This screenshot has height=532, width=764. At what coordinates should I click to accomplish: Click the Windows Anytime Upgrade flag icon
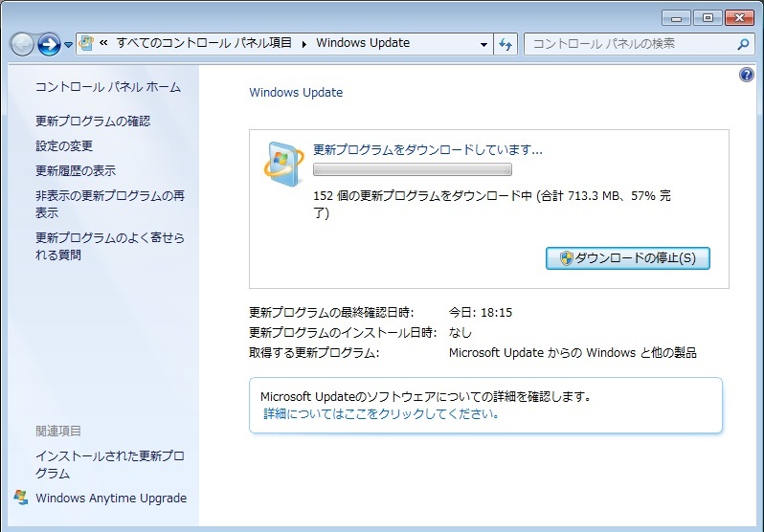[21, 498]
